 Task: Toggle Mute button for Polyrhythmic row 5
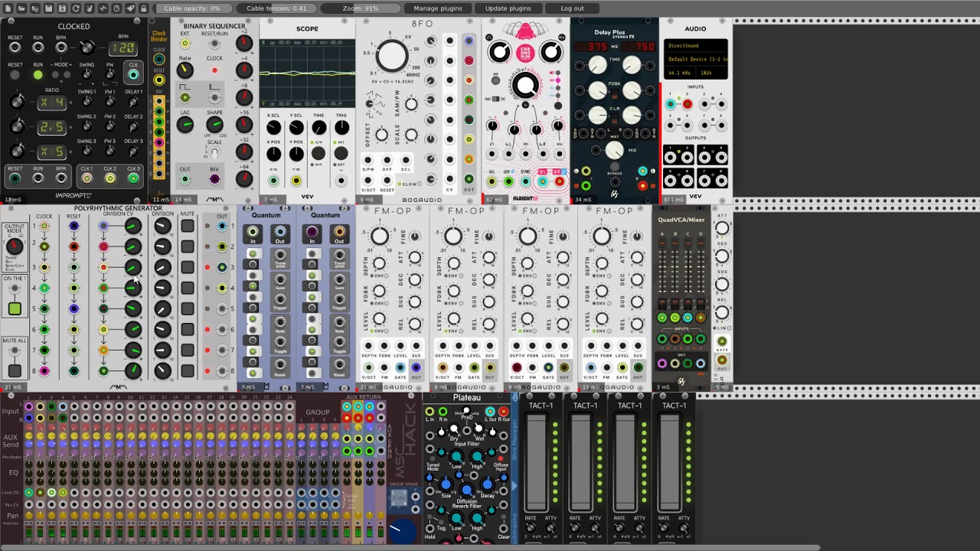(187, 309)
